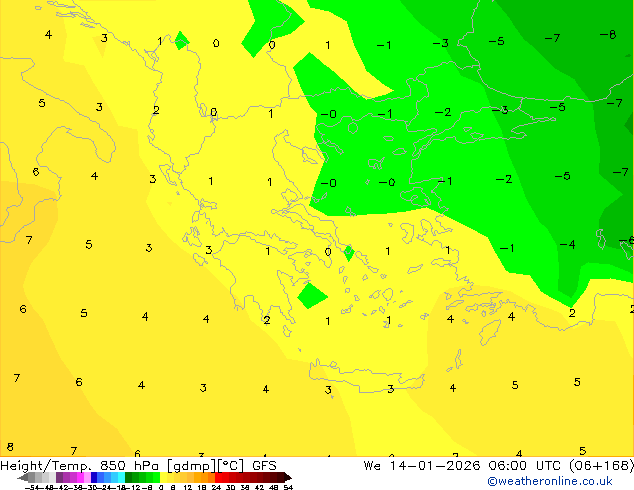The height and width of the screenshot is (490, 634).
Task: Click the Height/Temp. 850 hPa title text
Action: point(79,466)
